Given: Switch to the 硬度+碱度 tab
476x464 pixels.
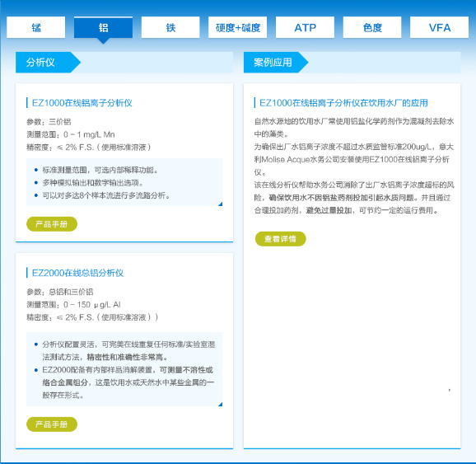Looking at the screenshot, I should [238, 27].
